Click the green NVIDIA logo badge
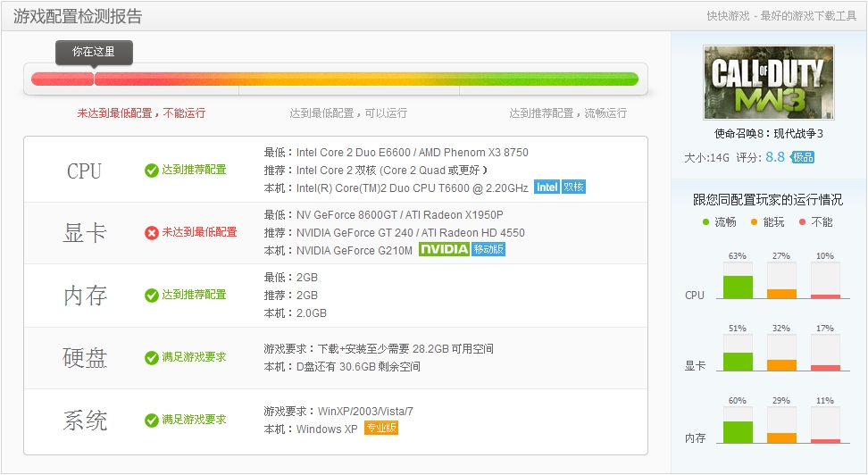 click(x=444, y=249)
